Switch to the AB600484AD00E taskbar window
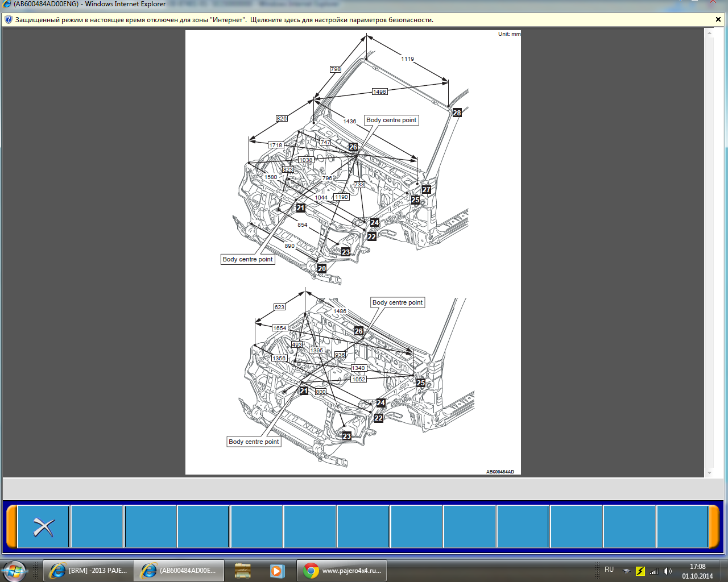Viewport: 728px width, 582px height. pyautogui.click(x=179, y=571)
